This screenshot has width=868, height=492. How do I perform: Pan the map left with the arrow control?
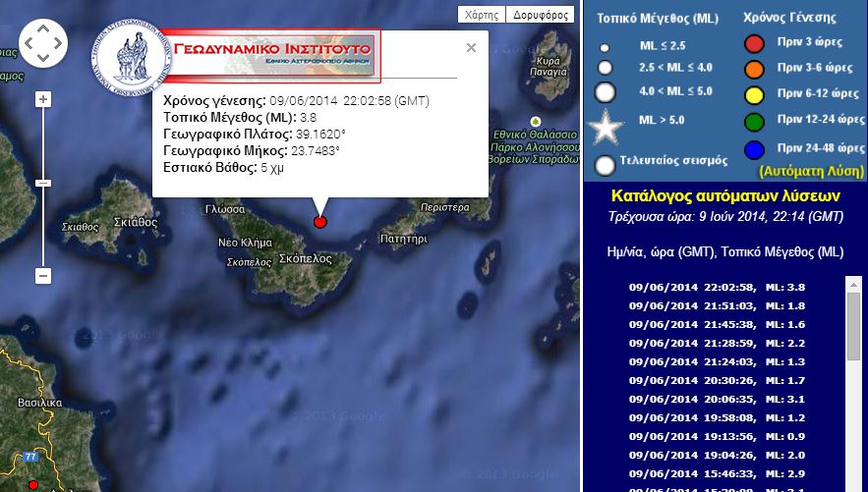(x=29, y=43)
